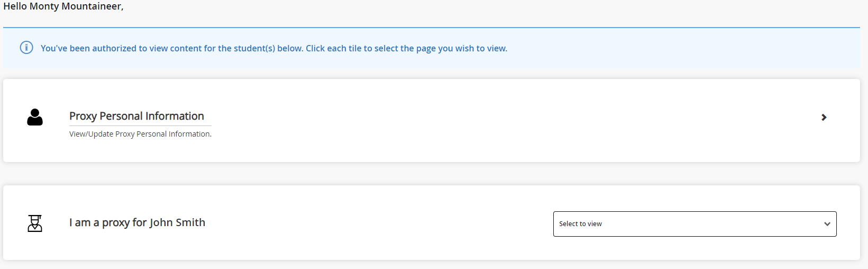This screenshot has width=868, height=269.
Task: Click the blue banner's empty right side
Action: tap(688, 48)
